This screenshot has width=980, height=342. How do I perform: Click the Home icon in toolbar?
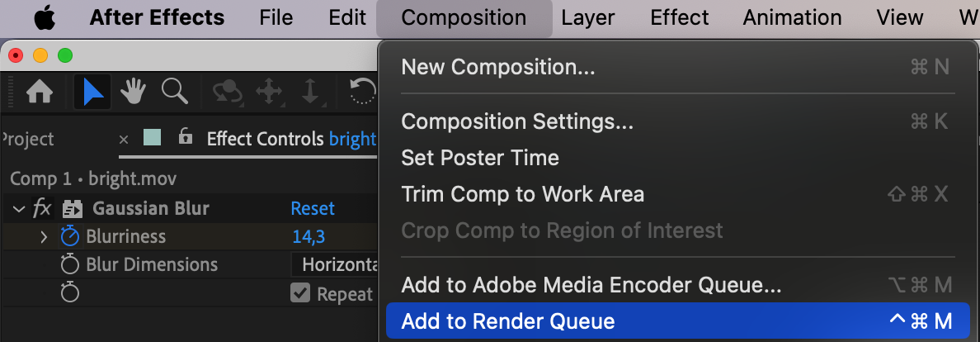coord(40,93)
